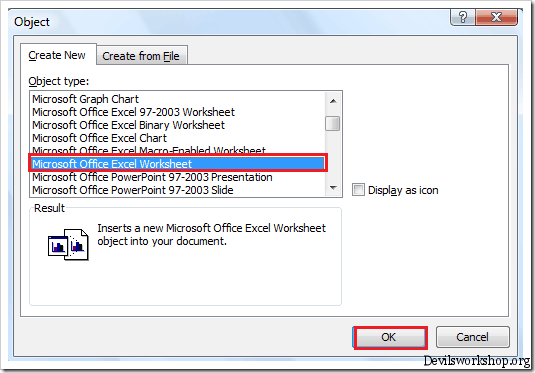Choose Microsoft Office Excel 97-2003 Worksheet
Screen dimensions: 535x373
pyautogui.click(x=177, y=112)
